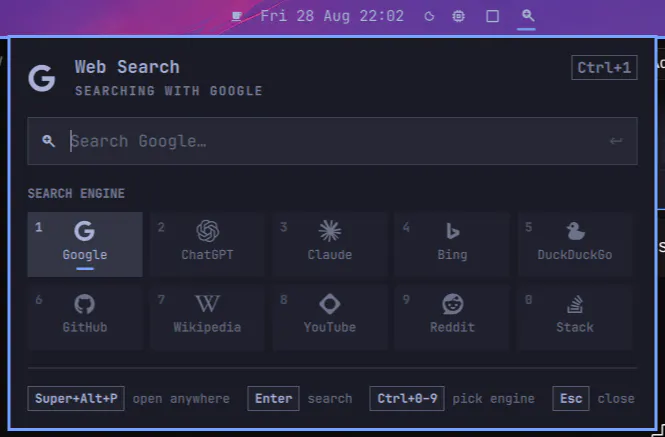Click the 'open anywhere' hint text
Image resolution: width=665 pixels, height=437 pixels.
click(x=181, y=399)
